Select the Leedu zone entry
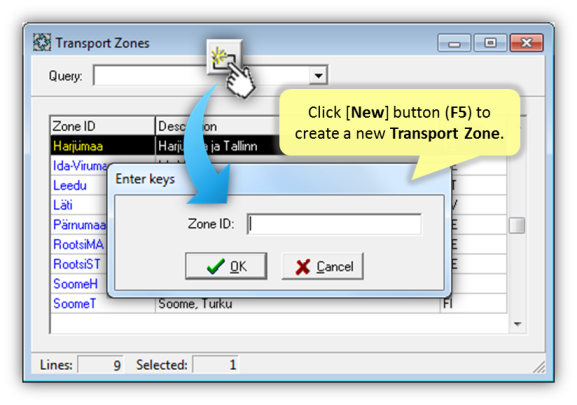This screenshot has width=577, height=405. 70,185
